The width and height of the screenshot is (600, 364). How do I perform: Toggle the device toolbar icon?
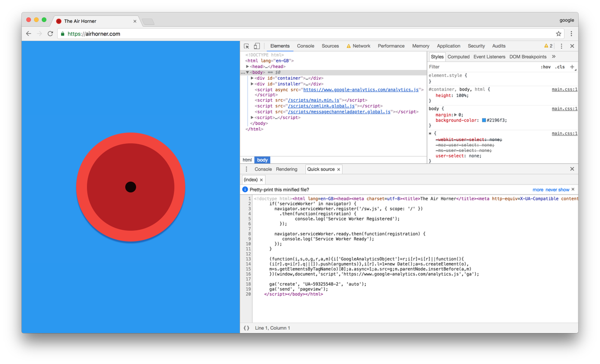(256, 46)
